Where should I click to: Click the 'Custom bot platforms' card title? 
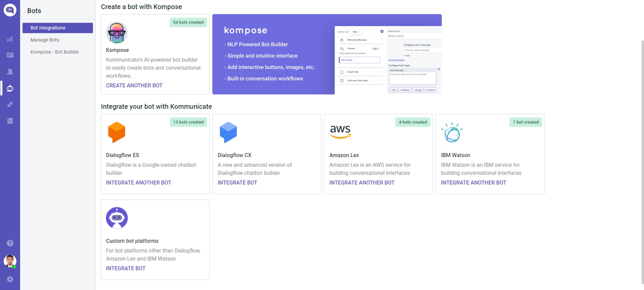[x=132, y=241]
